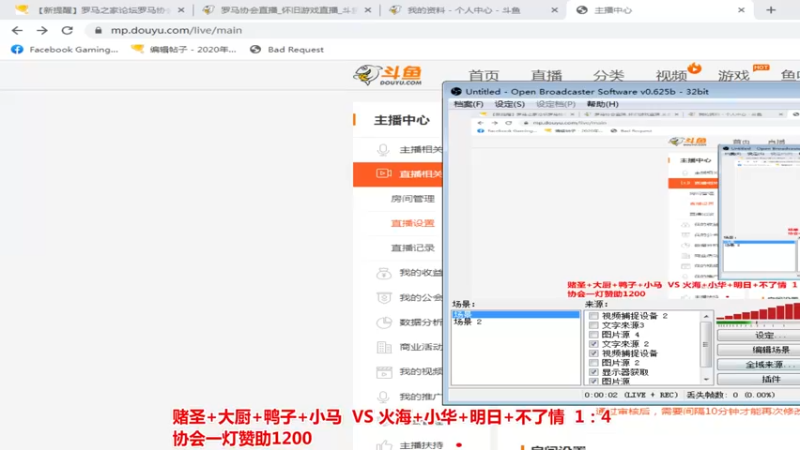The image size is (800, 450).
Task: Click the red OBS volume bars slider
Action: (758, 311)
